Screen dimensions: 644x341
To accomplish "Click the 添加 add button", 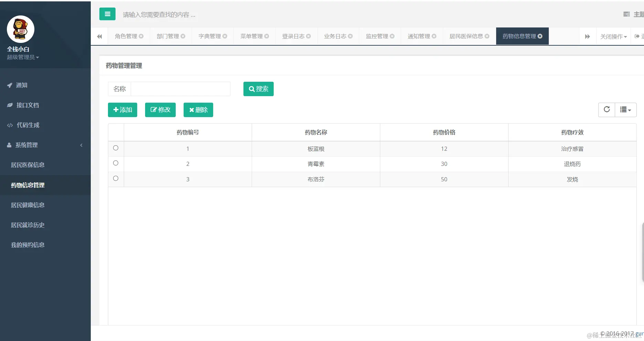I will (122, 110).
